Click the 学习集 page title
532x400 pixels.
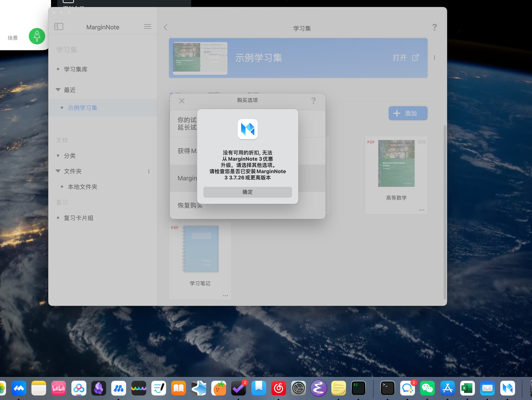pos(302,28)
